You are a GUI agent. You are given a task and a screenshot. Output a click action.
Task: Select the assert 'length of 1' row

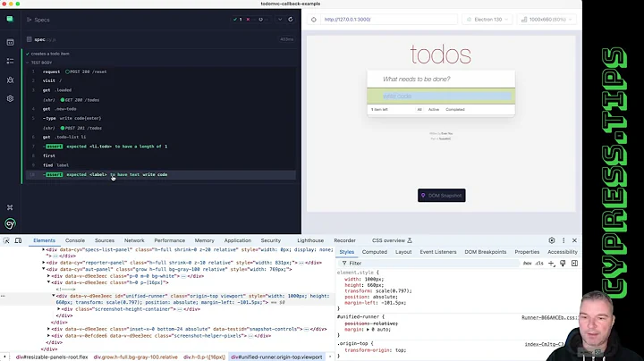tap(161, 147)
